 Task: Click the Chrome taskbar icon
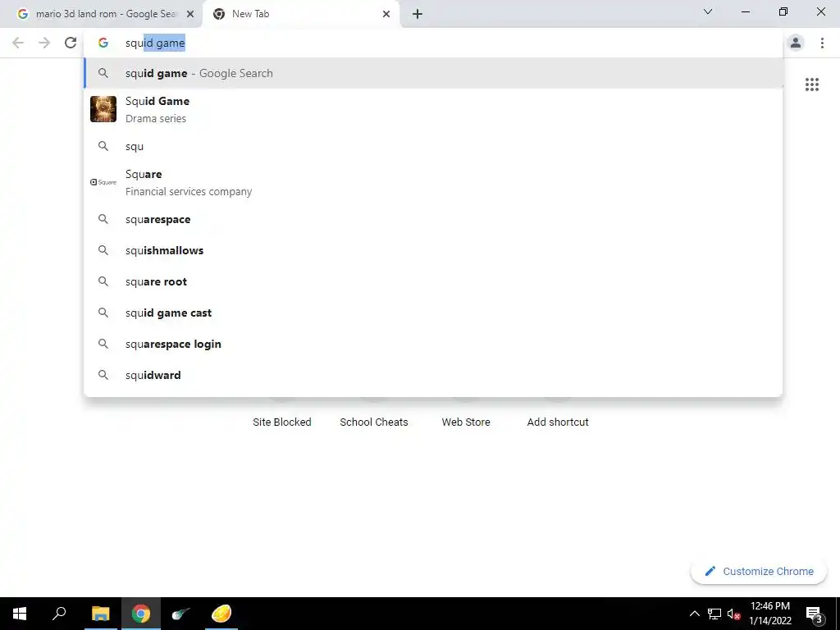coord(141,614)
